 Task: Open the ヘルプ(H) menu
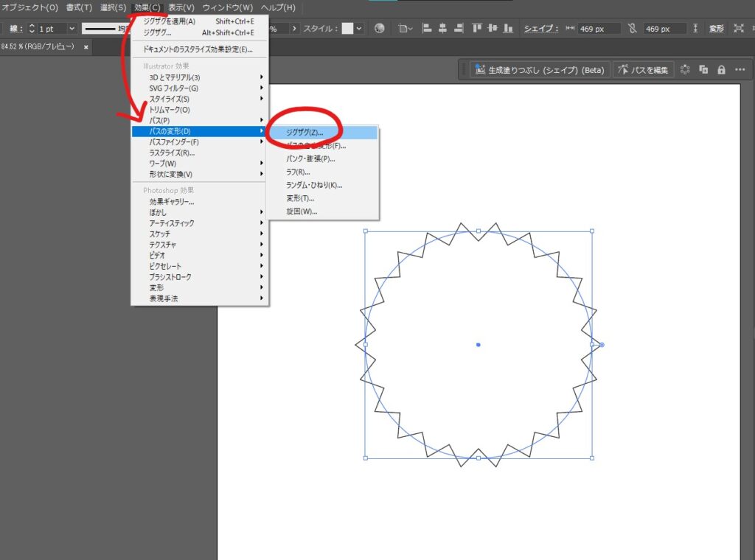click(278, 7)
